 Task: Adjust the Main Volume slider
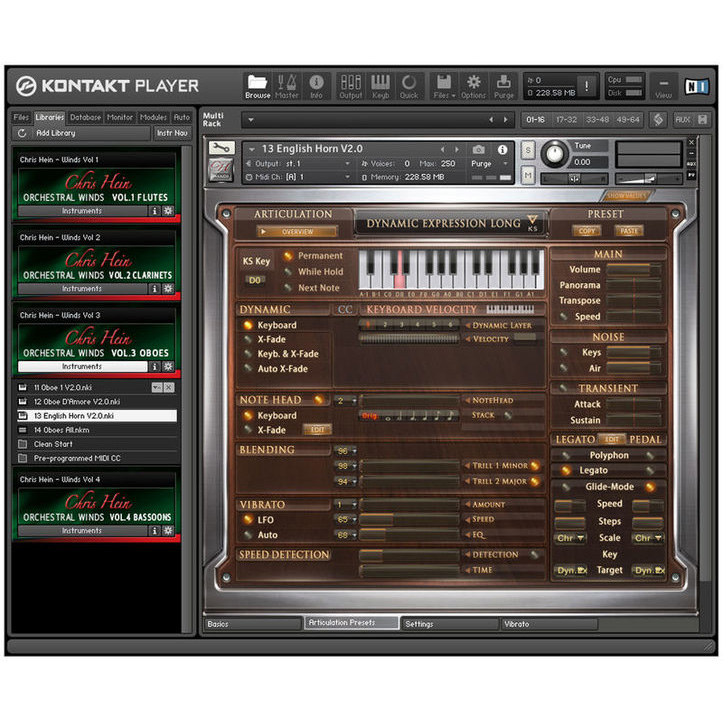click(x=634, y=269)
